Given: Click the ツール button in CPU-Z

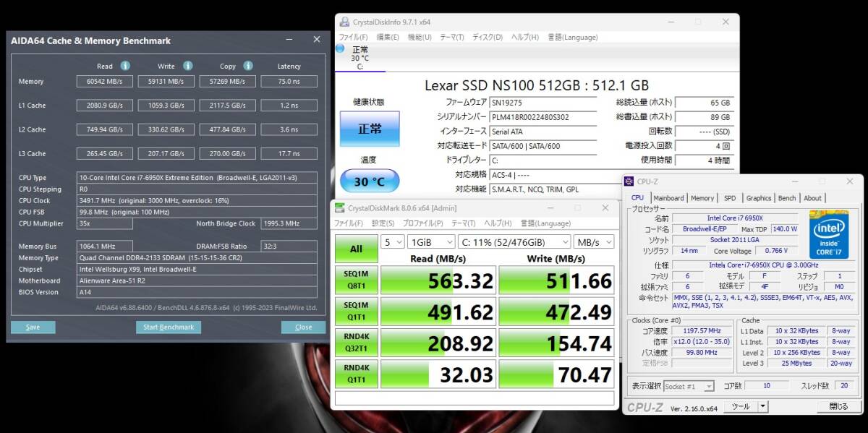Looking at the screenshot, I should [x=741, y=407].
